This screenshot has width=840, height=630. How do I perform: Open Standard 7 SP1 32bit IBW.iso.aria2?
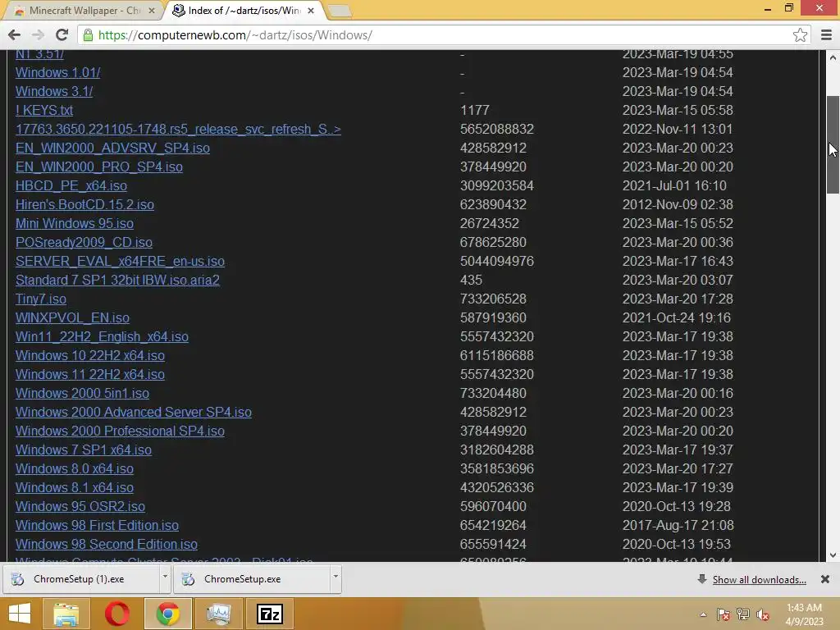click(117, 281)
